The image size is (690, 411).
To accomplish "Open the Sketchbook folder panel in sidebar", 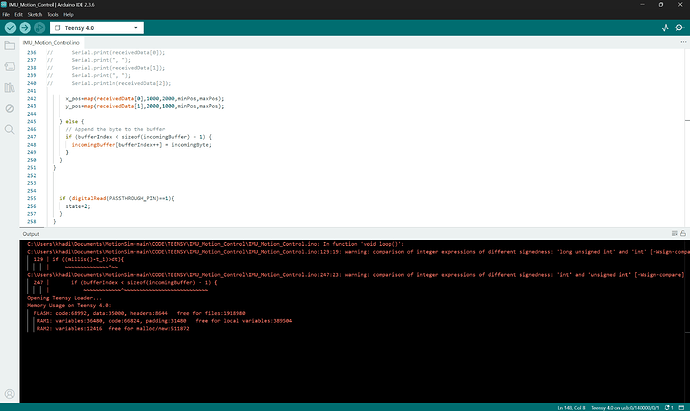I will [x=10, y=45].
